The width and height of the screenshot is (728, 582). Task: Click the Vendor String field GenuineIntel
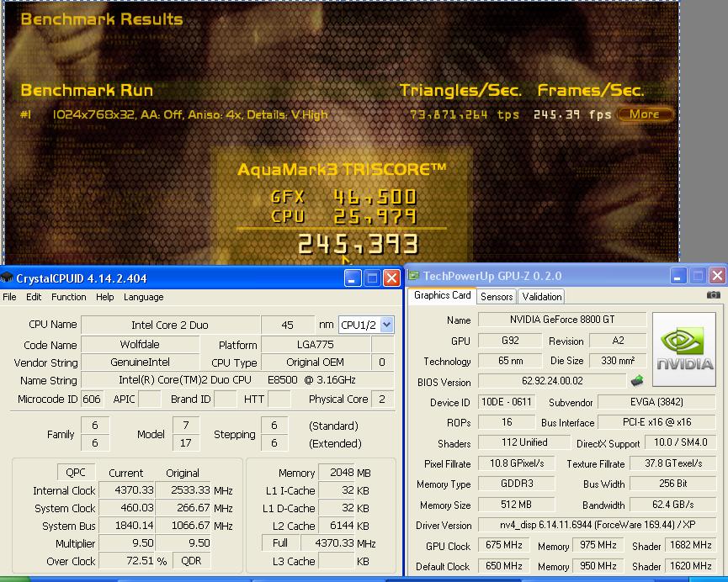[x=141, y=362]
